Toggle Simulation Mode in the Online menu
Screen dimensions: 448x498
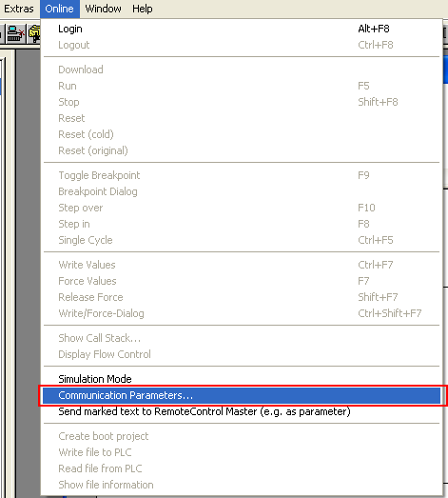click(242, 379)
